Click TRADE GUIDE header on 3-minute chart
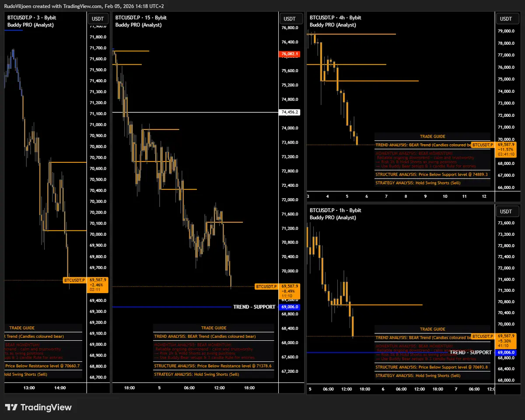The width and height of the screenshot is (525, 420). (x=22, y=328)
